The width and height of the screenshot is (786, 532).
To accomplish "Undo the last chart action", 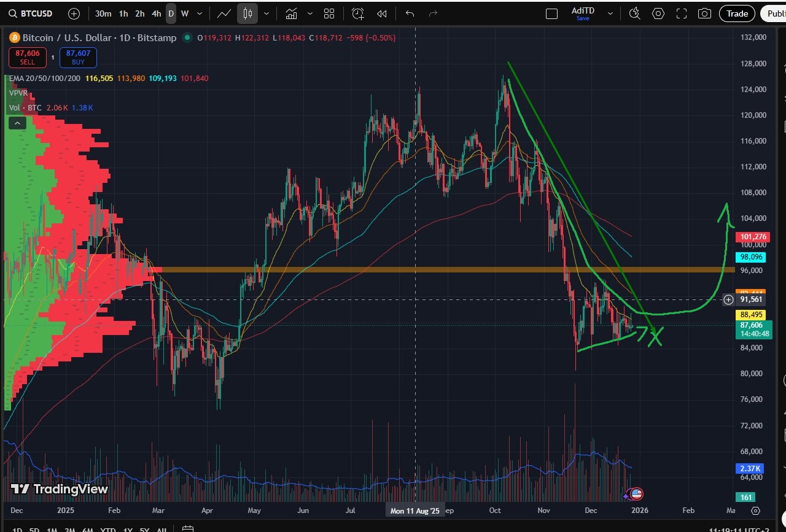I will click(x=410, y=13).
